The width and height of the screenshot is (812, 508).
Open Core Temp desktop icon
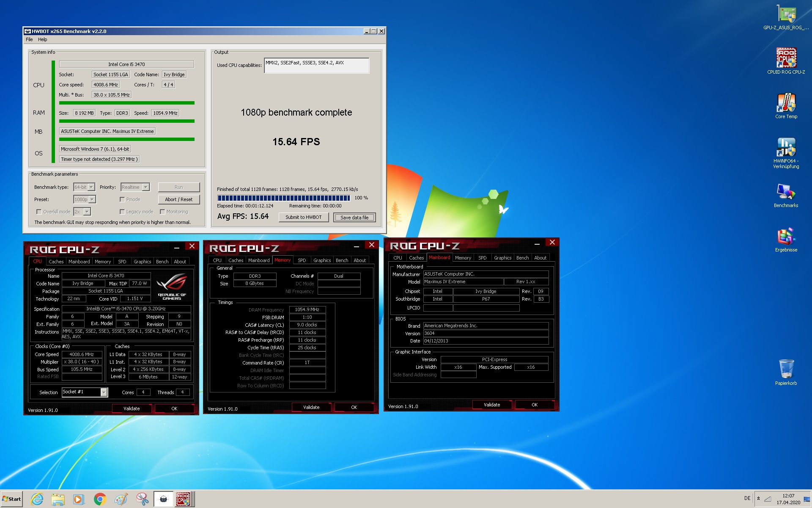[786, 106]
